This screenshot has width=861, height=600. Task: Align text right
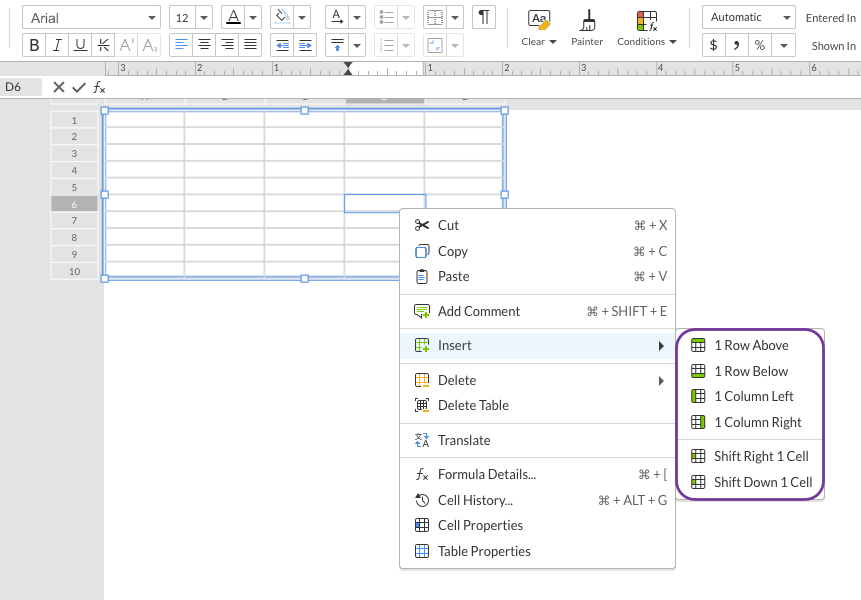(227, 45)
